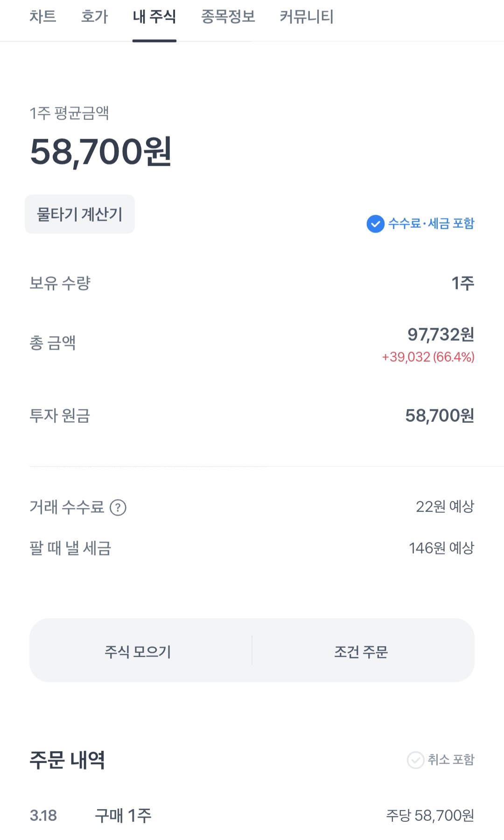Open the 차트 tab
504x840 pixels.
pos(43,17)
